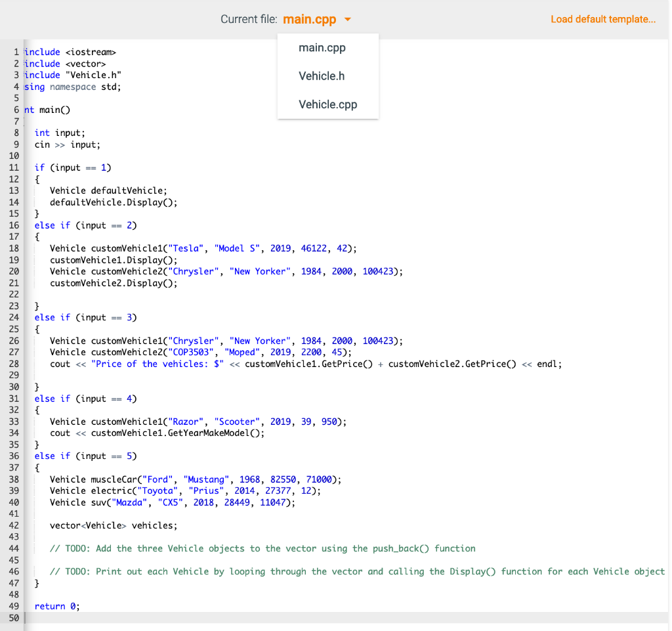Click the include <iostream> line
Image resolution: width=672 pixels, height=631 pixels.
(x=70, y=52)
